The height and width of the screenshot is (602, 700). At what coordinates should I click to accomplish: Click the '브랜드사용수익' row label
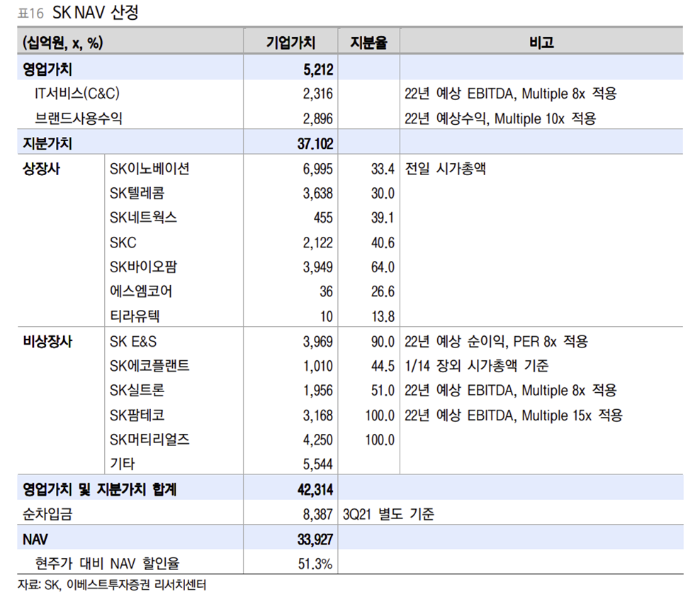tap(79, 118)
